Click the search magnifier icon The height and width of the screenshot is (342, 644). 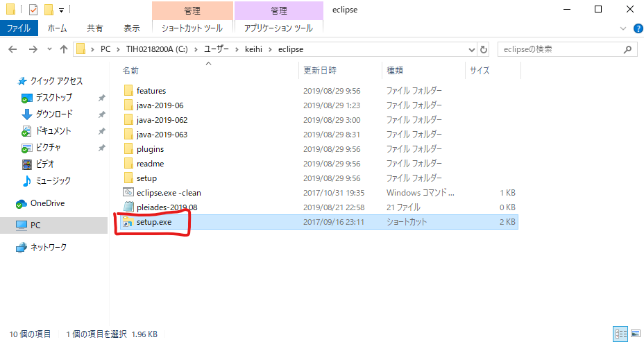coord(627,49)
